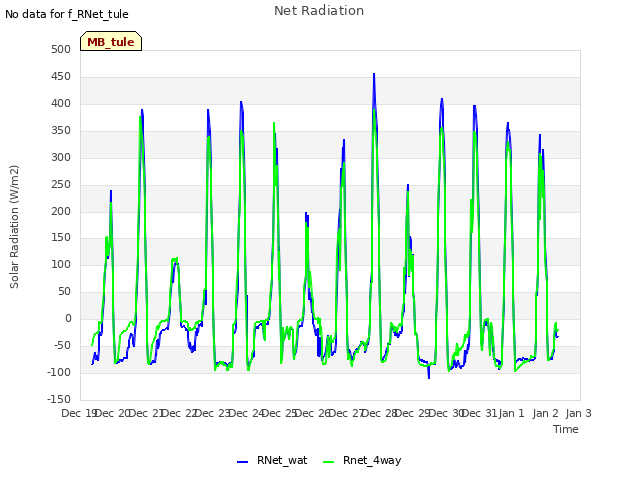Click the -100 y-axis tick label
The image size is (640, 480).
(59, 372)
